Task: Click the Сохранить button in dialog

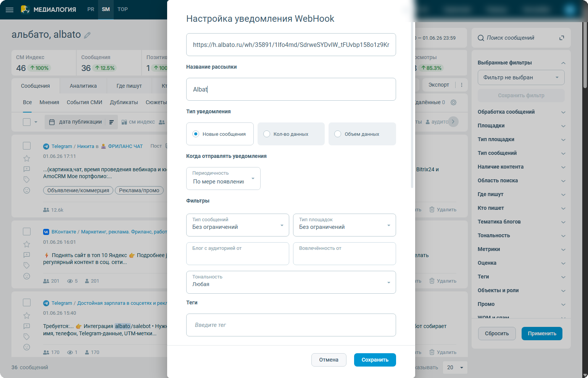Action: point(375,360)
